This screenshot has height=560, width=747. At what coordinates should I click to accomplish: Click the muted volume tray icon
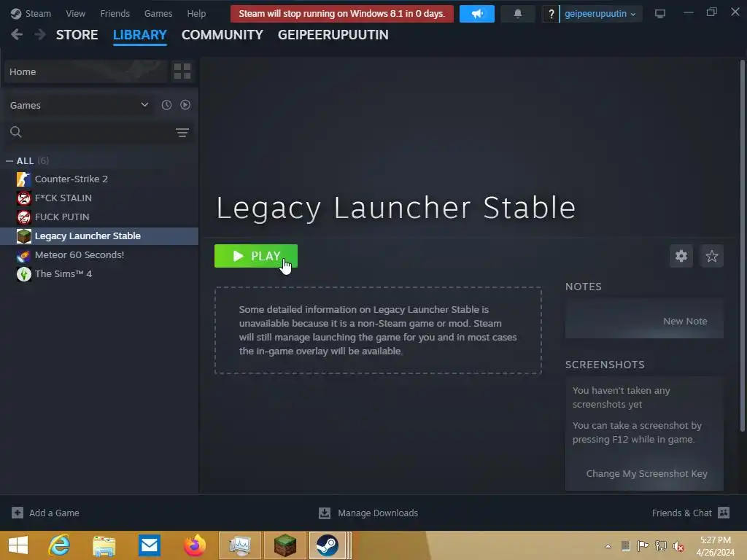[678, 546]
